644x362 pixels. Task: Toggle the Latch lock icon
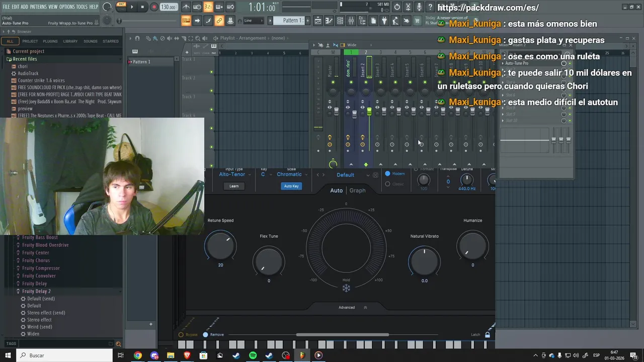pos(487,335)
